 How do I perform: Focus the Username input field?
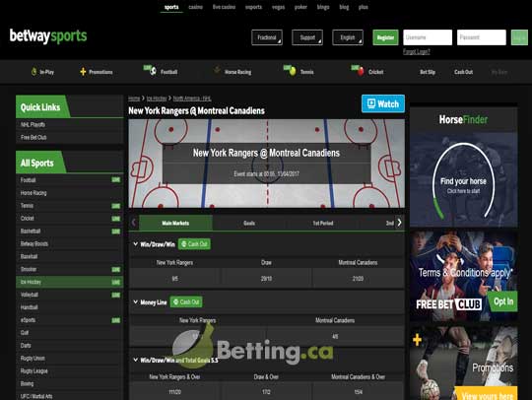[x=428, y=37]
